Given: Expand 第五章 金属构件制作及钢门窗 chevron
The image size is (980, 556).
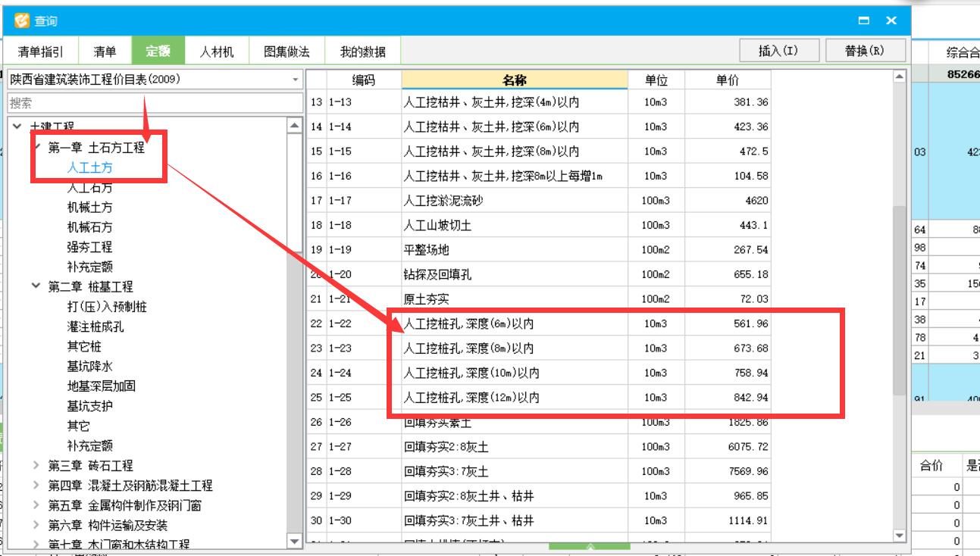Looking at the screenshot, I should click(x=36, y=504).
